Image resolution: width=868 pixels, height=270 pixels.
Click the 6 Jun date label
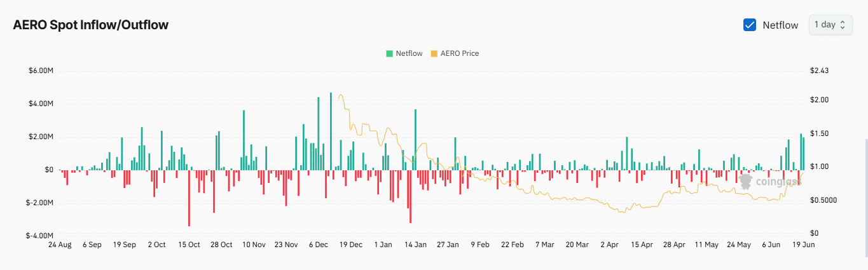[771, 245]
